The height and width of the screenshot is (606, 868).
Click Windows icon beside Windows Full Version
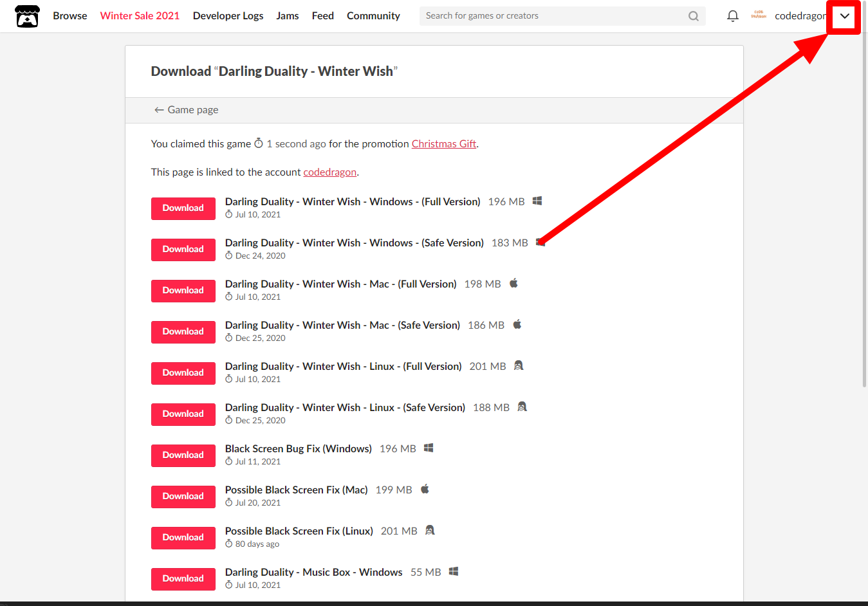[537, 201]
